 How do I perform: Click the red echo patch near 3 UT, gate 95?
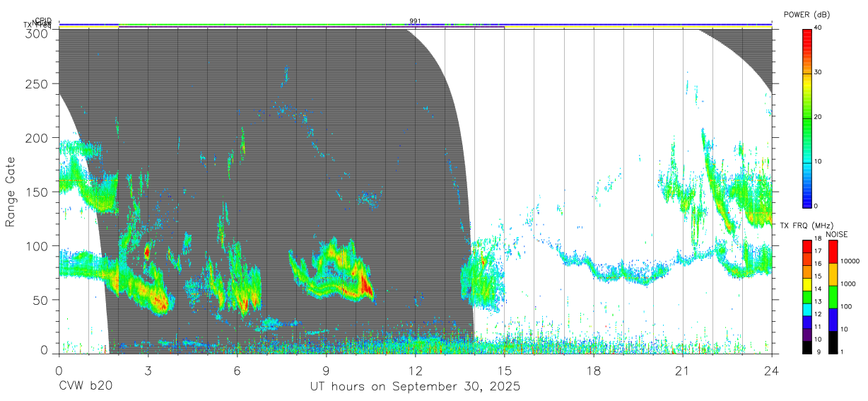pos(147,250)
